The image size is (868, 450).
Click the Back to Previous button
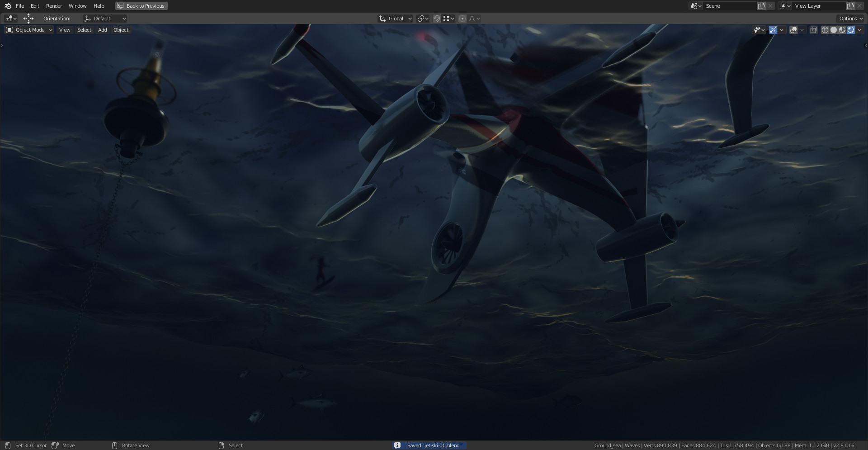pos(142,6)
